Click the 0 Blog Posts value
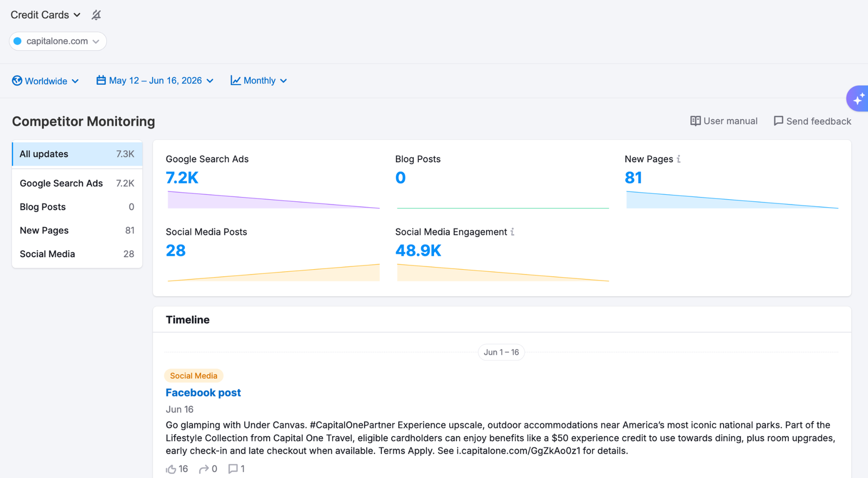The height and width of the screenshot is (478, 868). pos(400,177)
